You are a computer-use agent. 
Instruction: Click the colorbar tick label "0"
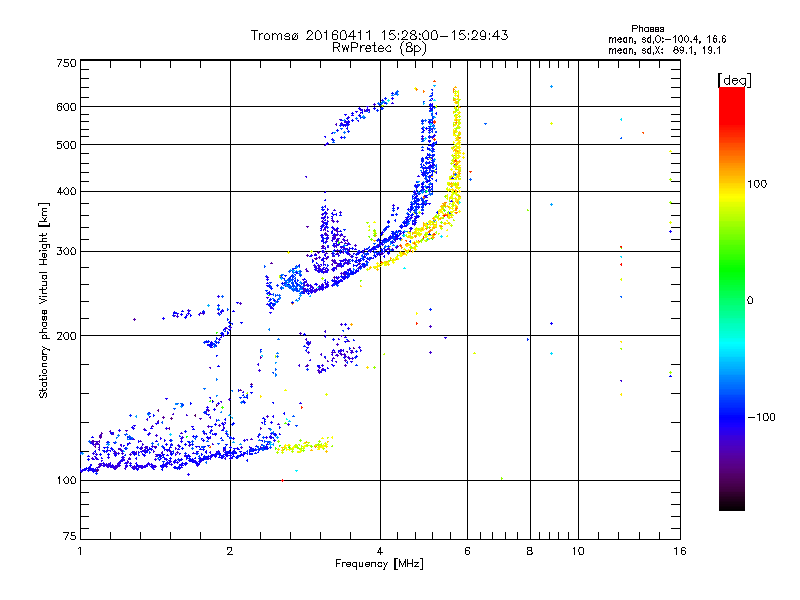tap(750, 301)
